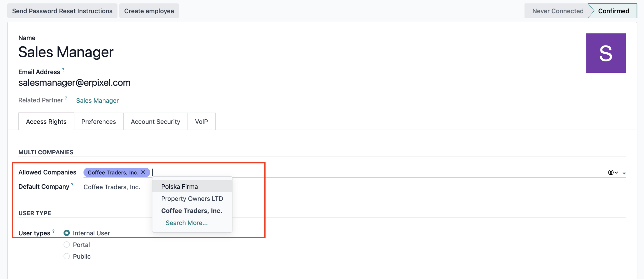Choose Property Owners LTD from dropdown
Screen dimensions: 644x279
(192, 199)
